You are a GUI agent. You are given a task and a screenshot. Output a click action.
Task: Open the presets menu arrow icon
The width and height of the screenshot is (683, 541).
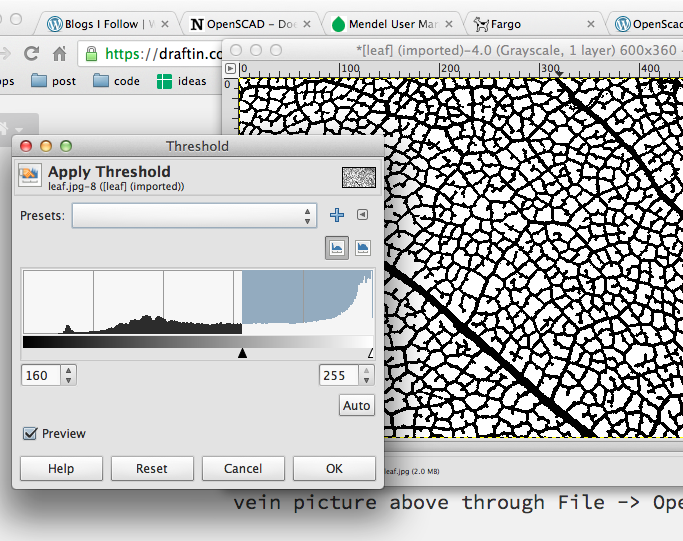363,215
